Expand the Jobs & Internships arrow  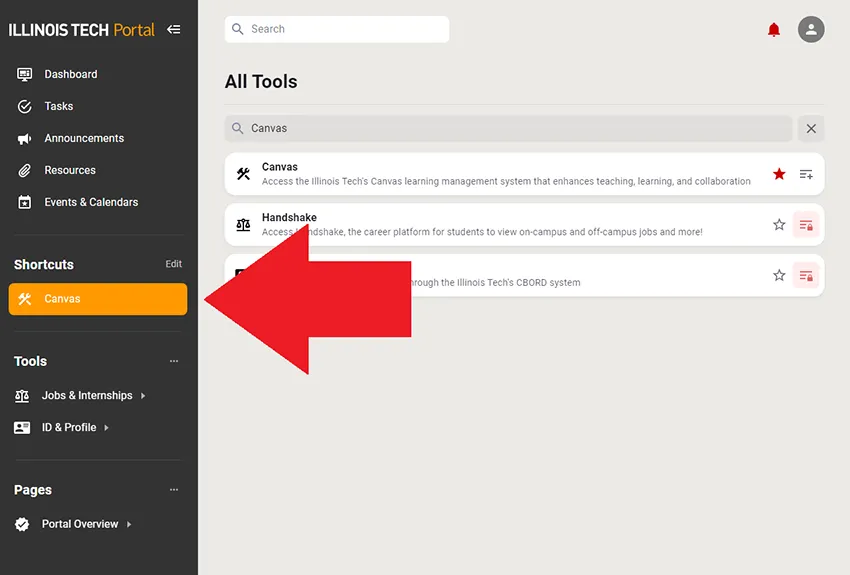[143, 396]
